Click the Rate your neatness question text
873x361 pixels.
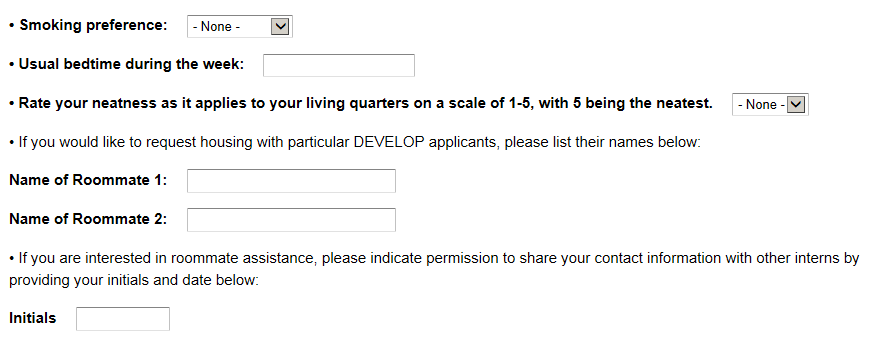[x=366, y=103]
